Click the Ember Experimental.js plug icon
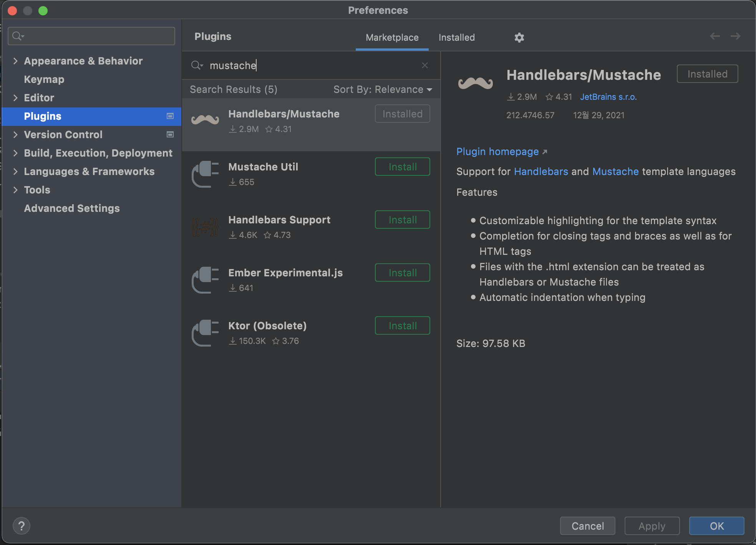The width and height of the screenshot is (756, 545). (x=205, y=280)
